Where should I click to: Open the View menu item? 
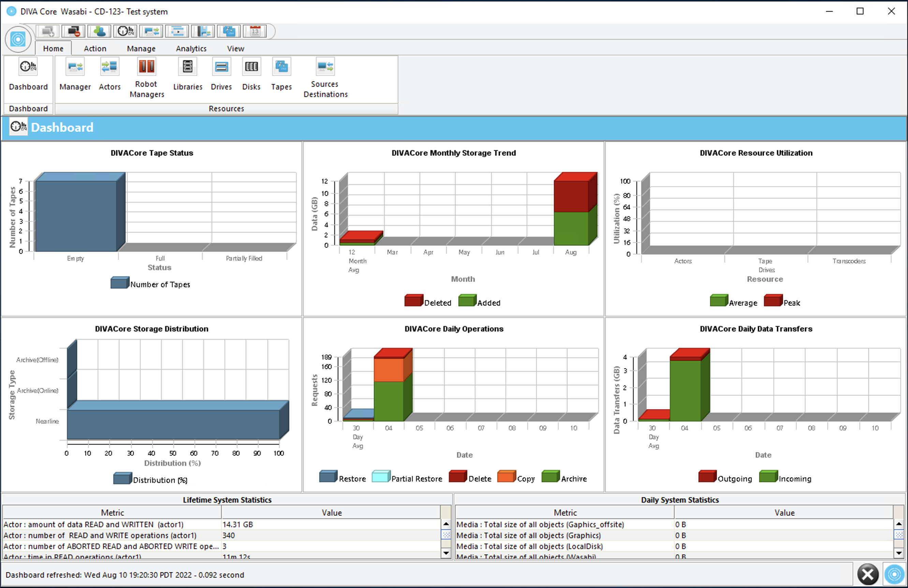coord(236,48)
